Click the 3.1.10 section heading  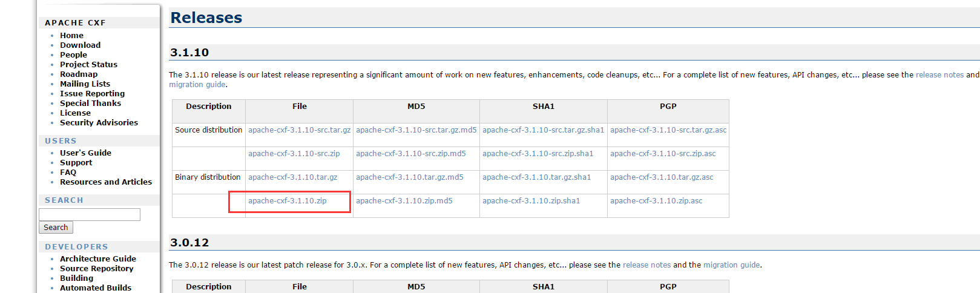point(189,53)
